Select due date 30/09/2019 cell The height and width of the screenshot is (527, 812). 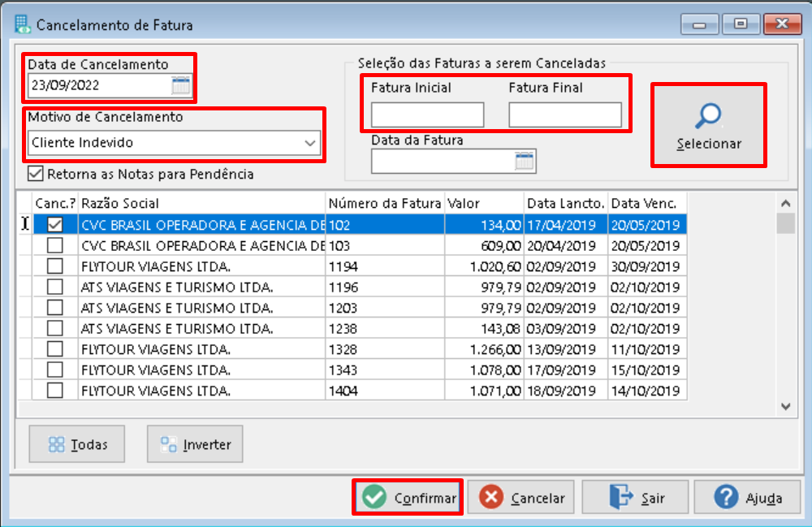[x=647, y=266]
